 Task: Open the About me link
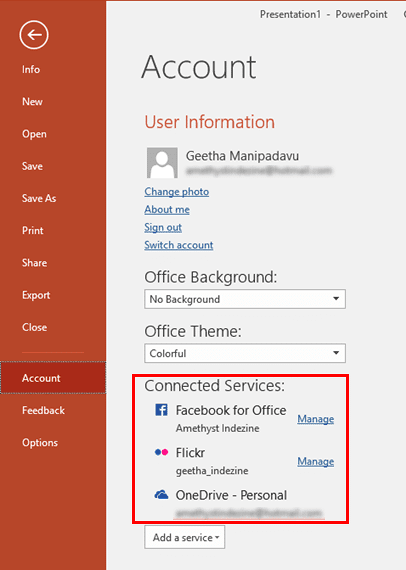167,209
